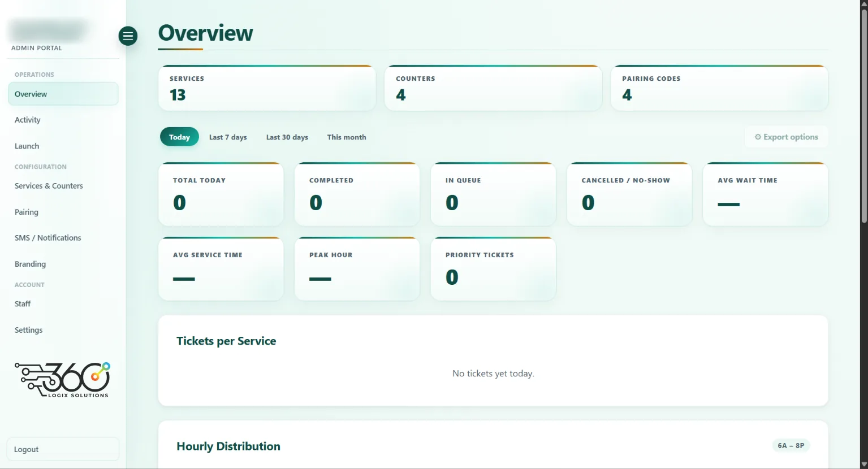
Task: Click the 6A – 8P hours badge
Action: [791, 446]
